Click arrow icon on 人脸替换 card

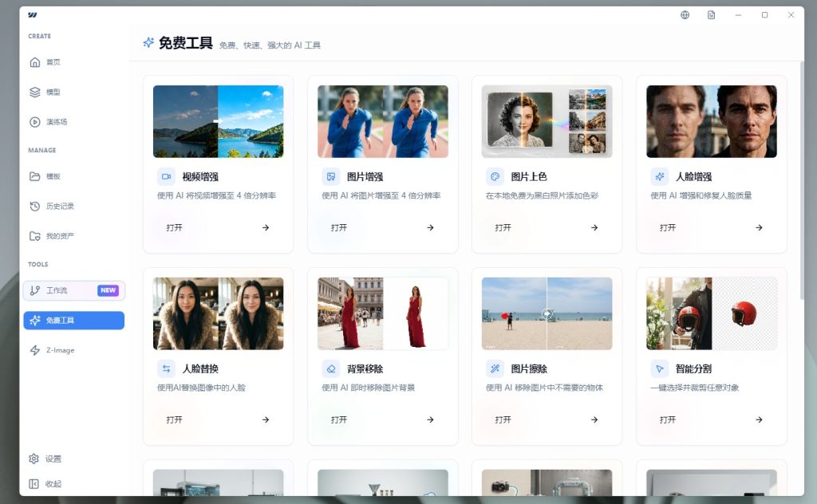[x=266, y=419]
